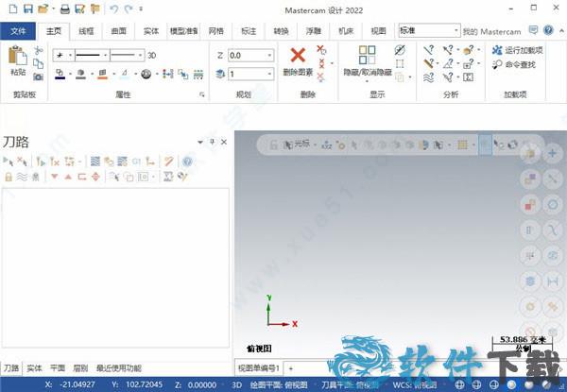Image resolution: width=567 pixels, height=392 pixels.
Task: Click the help icon in 刀路 toolbar
Action: click(x=187, y=162)
